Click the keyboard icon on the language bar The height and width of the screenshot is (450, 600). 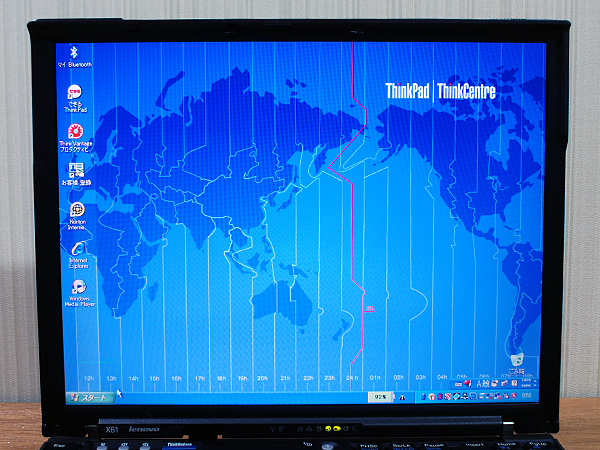pos(458,384)
